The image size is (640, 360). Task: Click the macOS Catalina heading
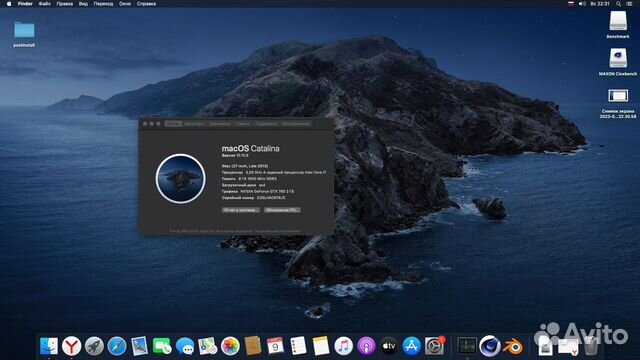pyautogui.click(x=250, y=149)
